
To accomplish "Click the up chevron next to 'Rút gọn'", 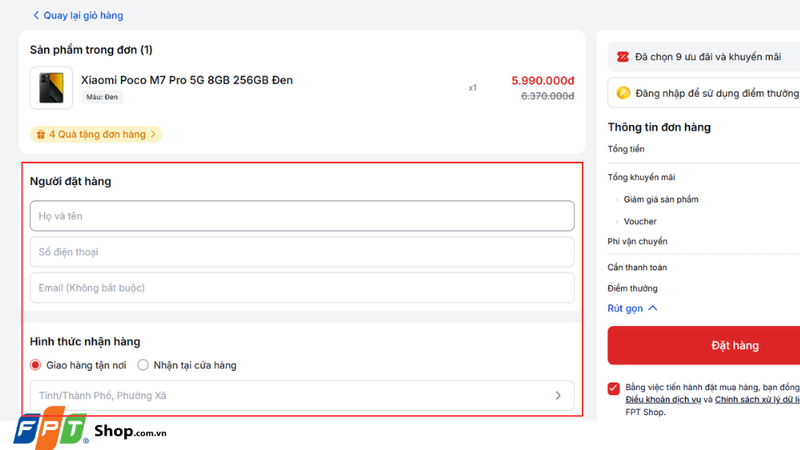I will click(x=653, y=308).
